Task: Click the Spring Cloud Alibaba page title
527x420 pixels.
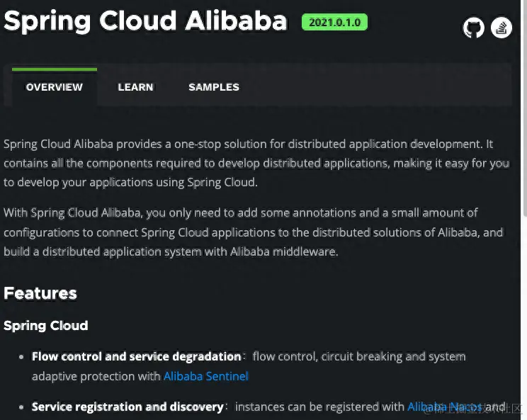Action: [x=145, y=21]
